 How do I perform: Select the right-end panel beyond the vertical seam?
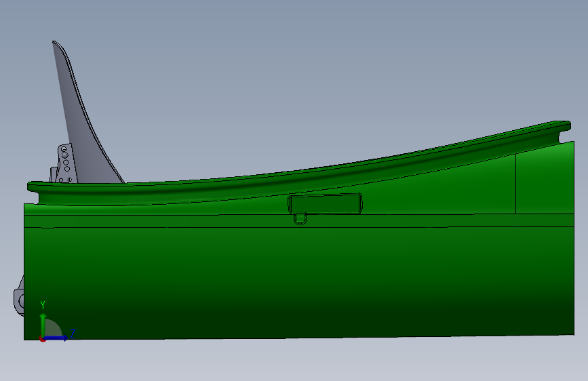(x=545, y=180)
